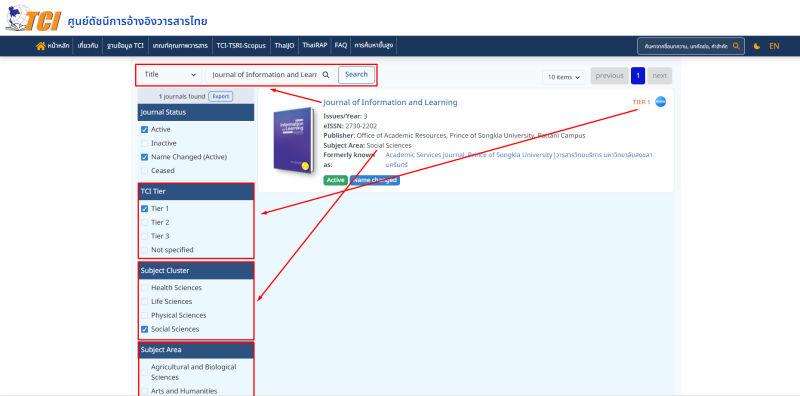Click the Subject Cluster panel header
This screenshot has width=800, height=396.
tap(196, 270)
